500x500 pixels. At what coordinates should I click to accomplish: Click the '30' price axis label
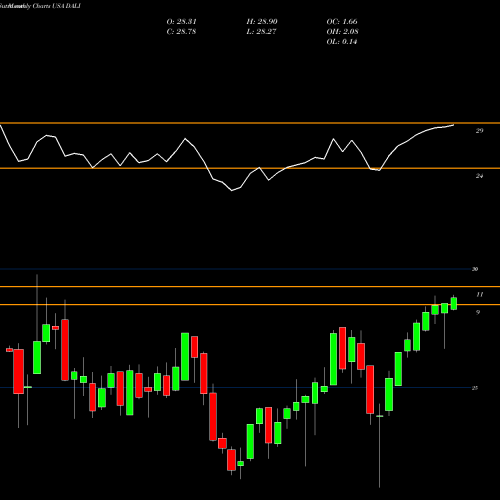[x=475, y=269]
